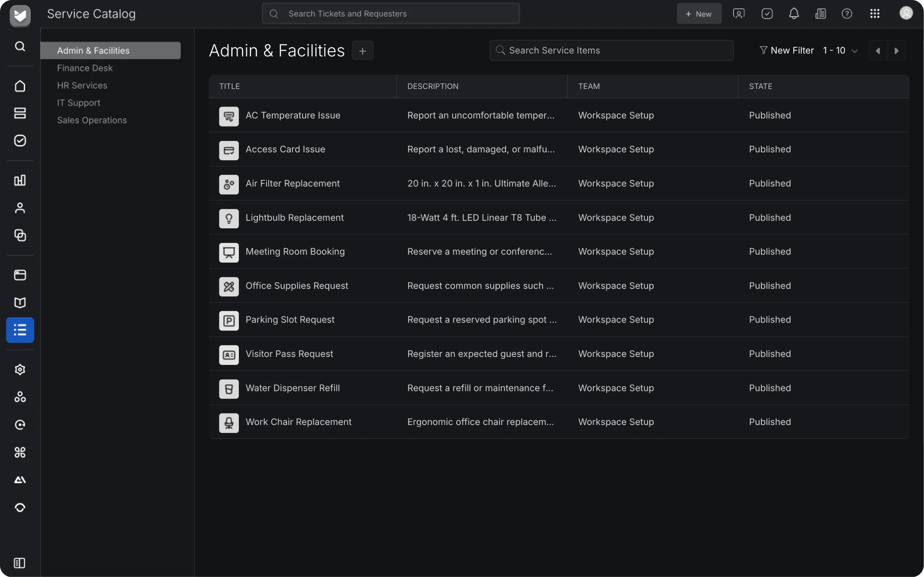Open the apps grid launcher icon
The height and width of the screenshot is (577, 924).
874,14
